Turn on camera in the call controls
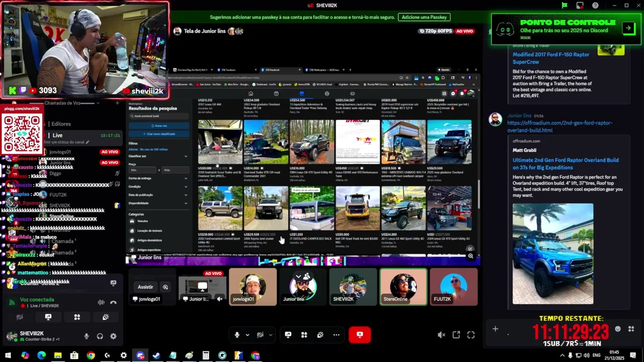This screenshot has width=644, height=362. pos(260,335)
